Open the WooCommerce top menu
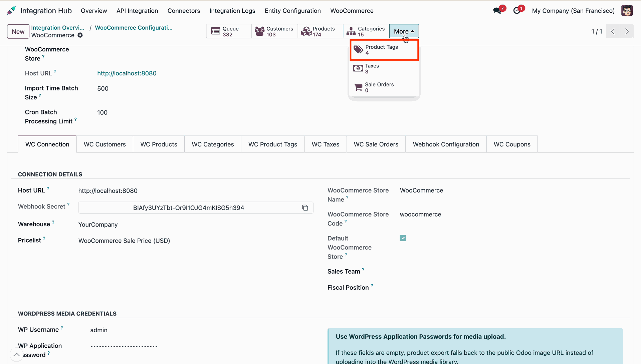641x364 pixels. coord(352,11)
